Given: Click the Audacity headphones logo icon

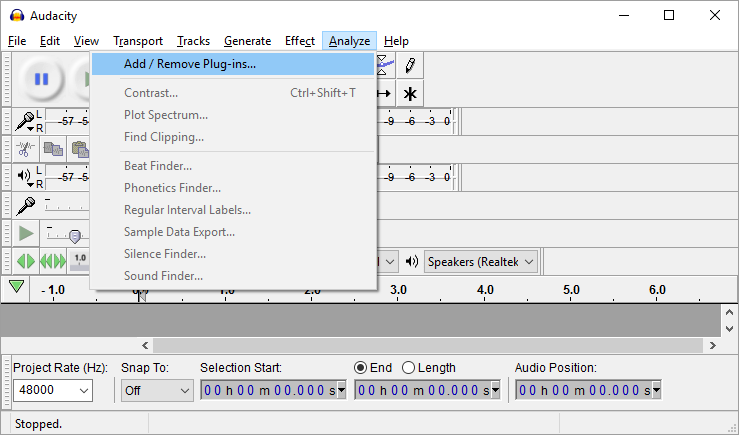Looking at the screenshot, I should (x=17, y=16).
